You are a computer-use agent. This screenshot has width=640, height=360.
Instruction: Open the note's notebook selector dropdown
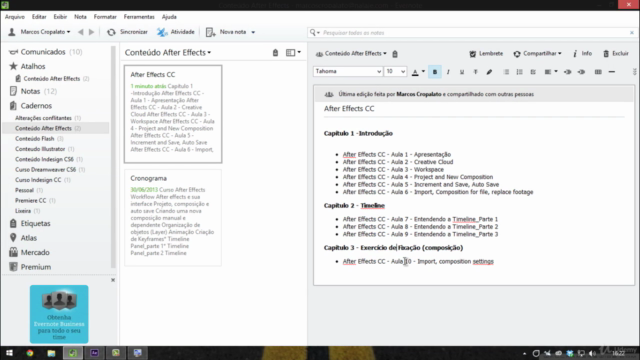click(x=351, y=53)
